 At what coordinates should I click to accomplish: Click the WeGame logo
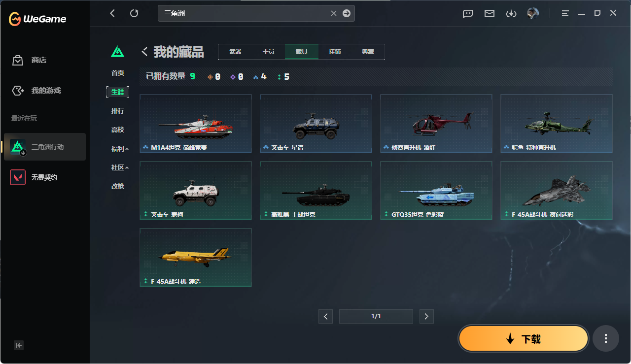click(x=37, y=19)
